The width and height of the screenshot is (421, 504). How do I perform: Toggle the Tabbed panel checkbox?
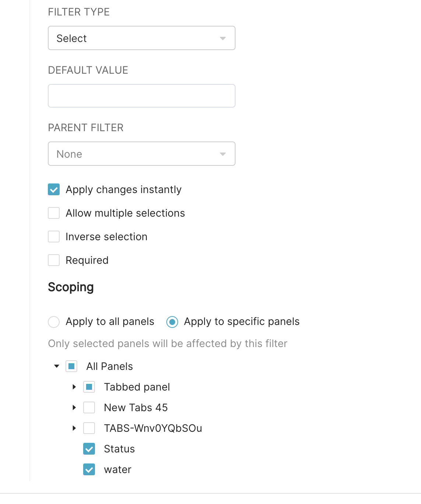[x=89, y=387]
